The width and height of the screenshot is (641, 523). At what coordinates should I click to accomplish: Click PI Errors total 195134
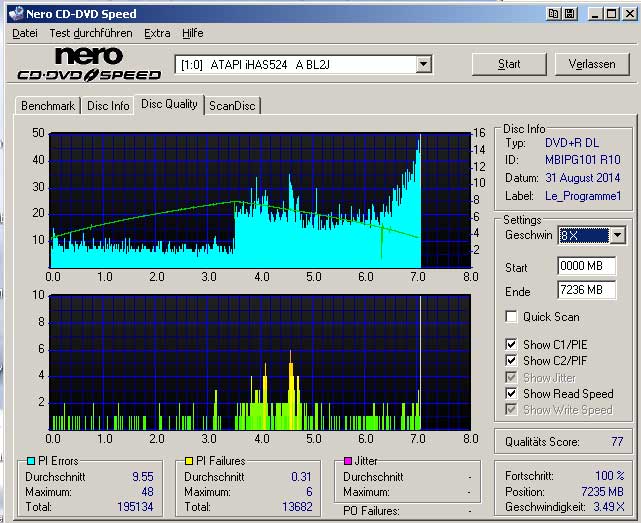click(135, 507)
